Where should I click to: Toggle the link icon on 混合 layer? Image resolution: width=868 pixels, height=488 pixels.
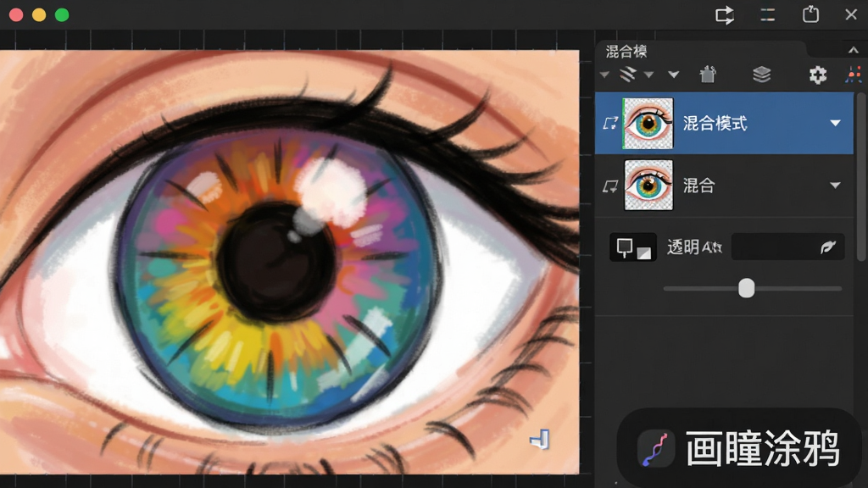click(x=610, y=186)
